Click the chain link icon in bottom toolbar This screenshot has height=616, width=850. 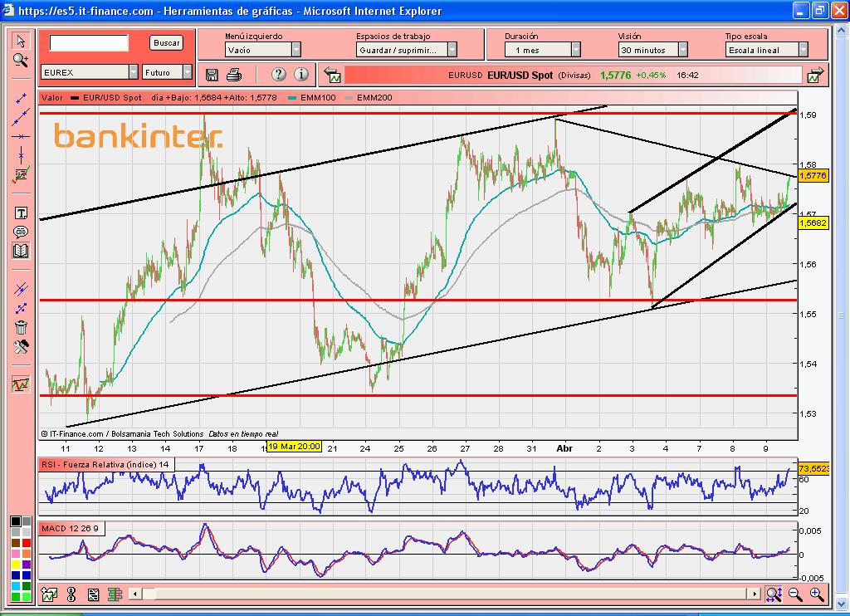pyautogui.click(x=71, y=595)
